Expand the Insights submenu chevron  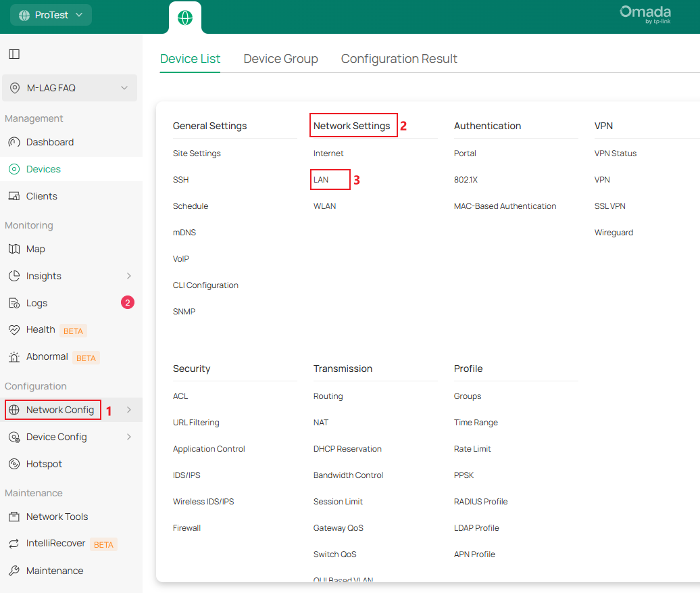click(x=128, y=276)
